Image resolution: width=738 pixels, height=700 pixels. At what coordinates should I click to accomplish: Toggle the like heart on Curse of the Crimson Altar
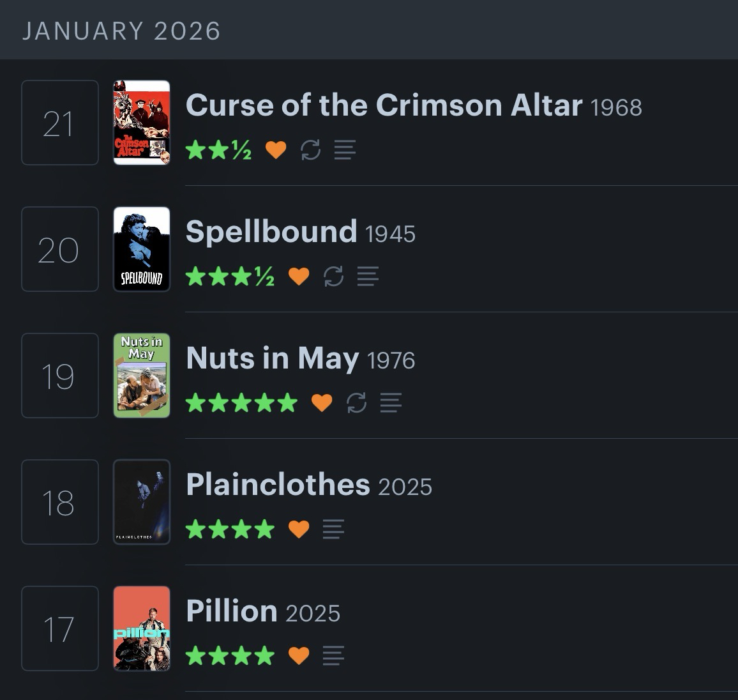(x=276, y=150)
